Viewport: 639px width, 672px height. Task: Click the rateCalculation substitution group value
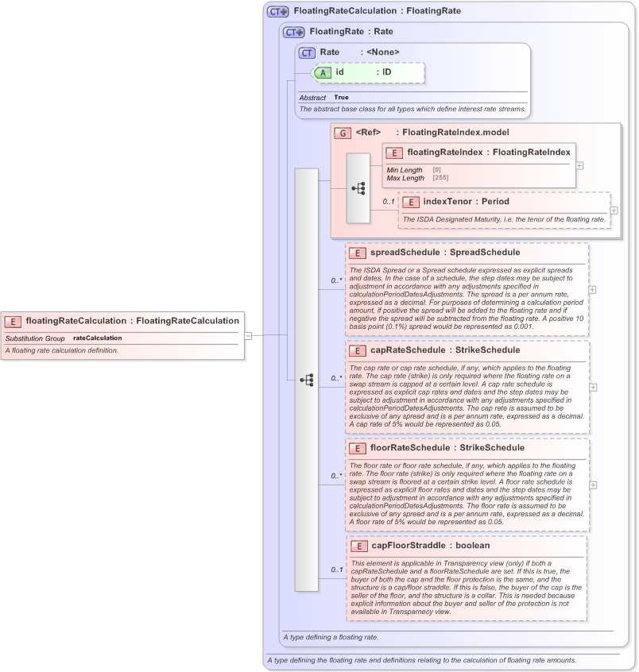pos(97,338)
